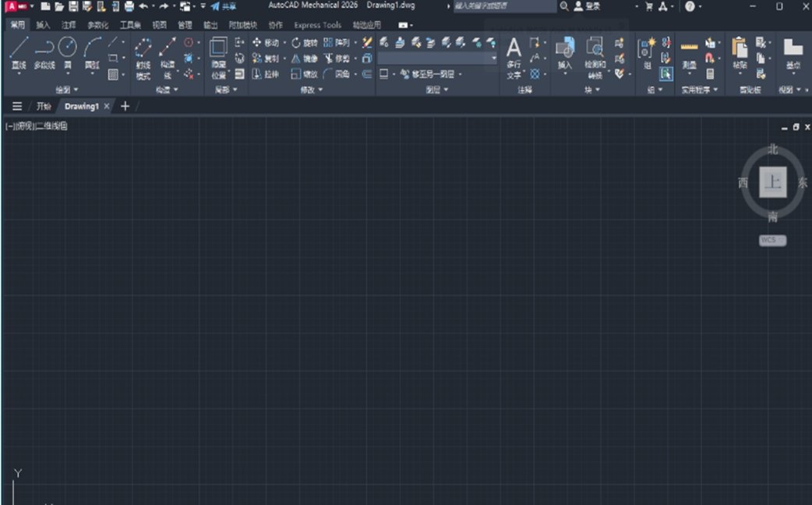Viewport: 812px width, 505px height.
Task: Open the calculator icon in 实用程序 panel
Action: click(710, 74)
